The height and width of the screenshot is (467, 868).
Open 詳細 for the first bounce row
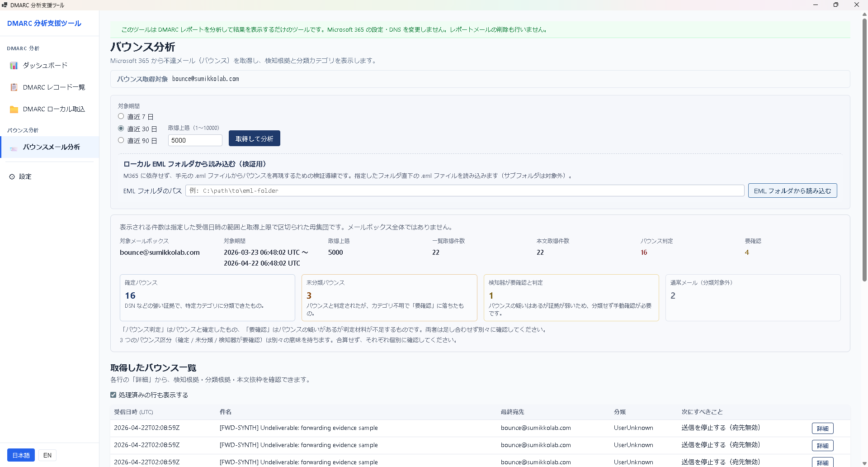click(x=823, y=428)
